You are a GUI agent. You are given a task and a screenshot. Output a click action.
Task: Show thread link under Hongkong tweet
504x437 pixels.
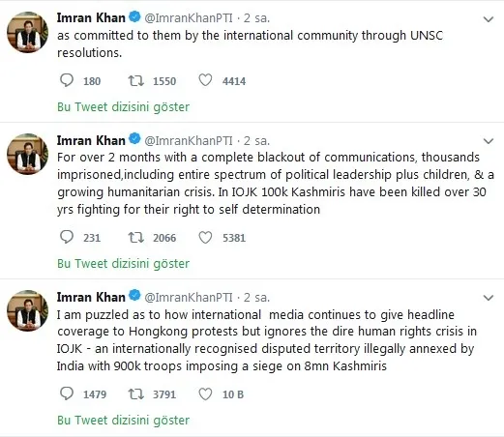pos(123,421)
